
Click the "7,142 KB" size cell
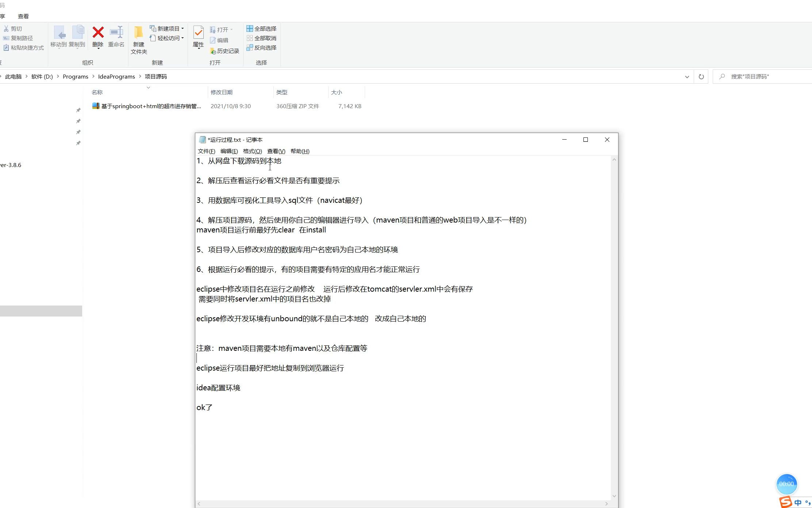coord(350,106)
